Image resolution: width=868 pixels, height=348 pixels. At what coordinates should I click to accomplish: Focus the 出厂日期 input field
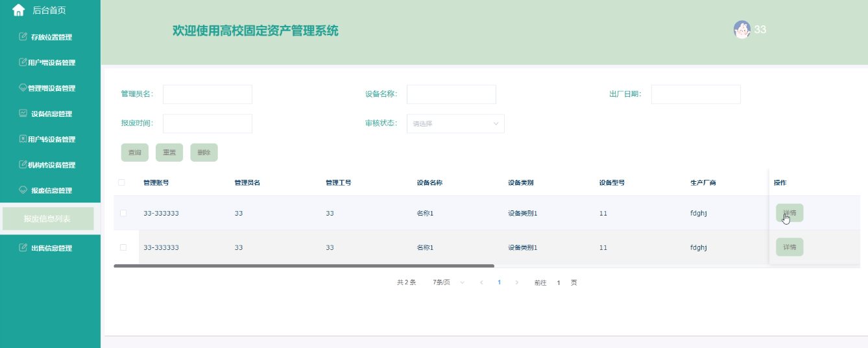(x=696, y=94)
